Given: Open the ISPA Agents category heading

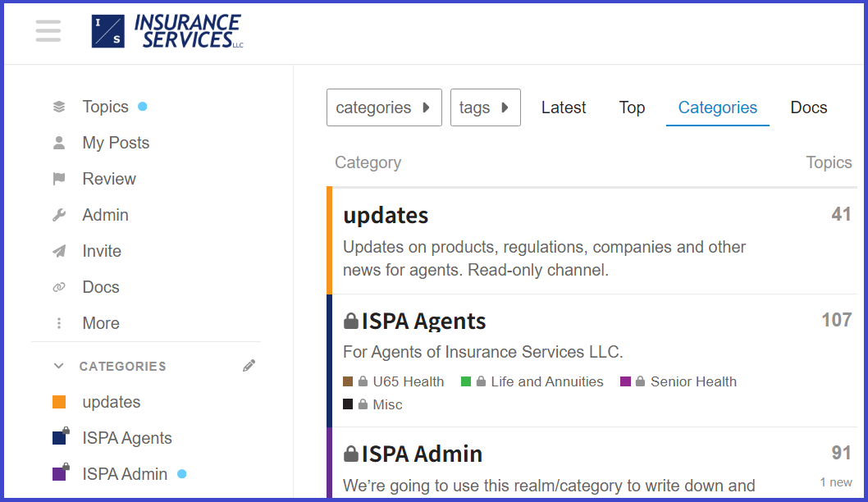Looking at the screenshot, I should (423, 321).
